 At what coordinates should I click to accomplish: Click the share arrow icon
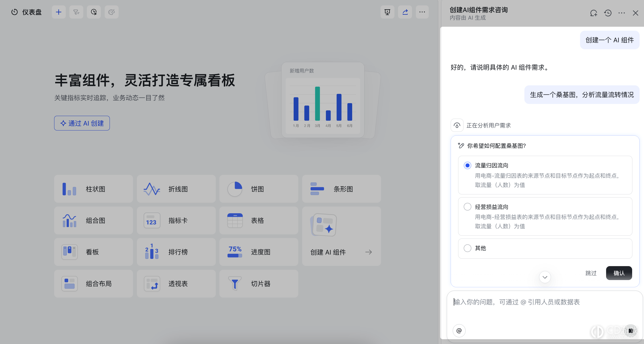click(405, 12)
